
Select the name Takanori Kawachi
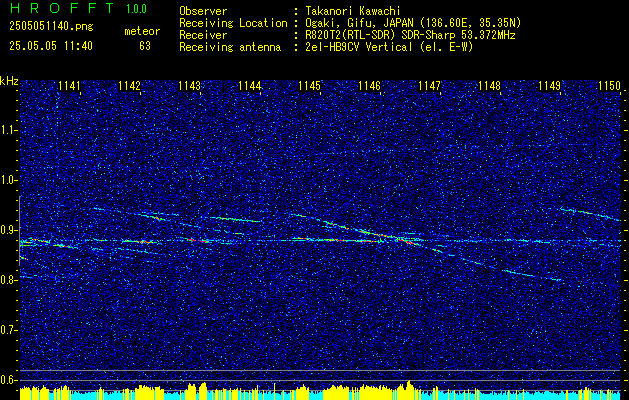(x=353, y=11)
